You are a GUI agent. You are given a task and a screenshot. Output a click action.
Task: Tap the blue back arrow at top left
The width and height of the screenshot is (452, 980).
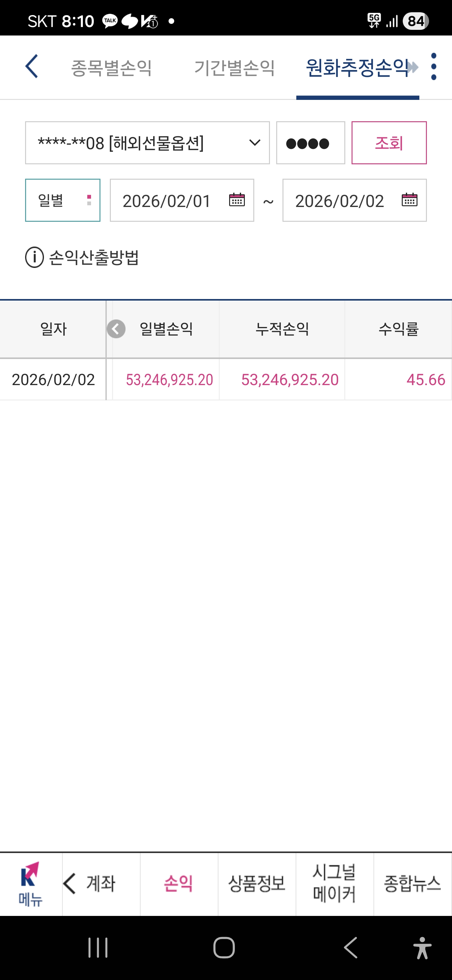(x=32, y=66)
